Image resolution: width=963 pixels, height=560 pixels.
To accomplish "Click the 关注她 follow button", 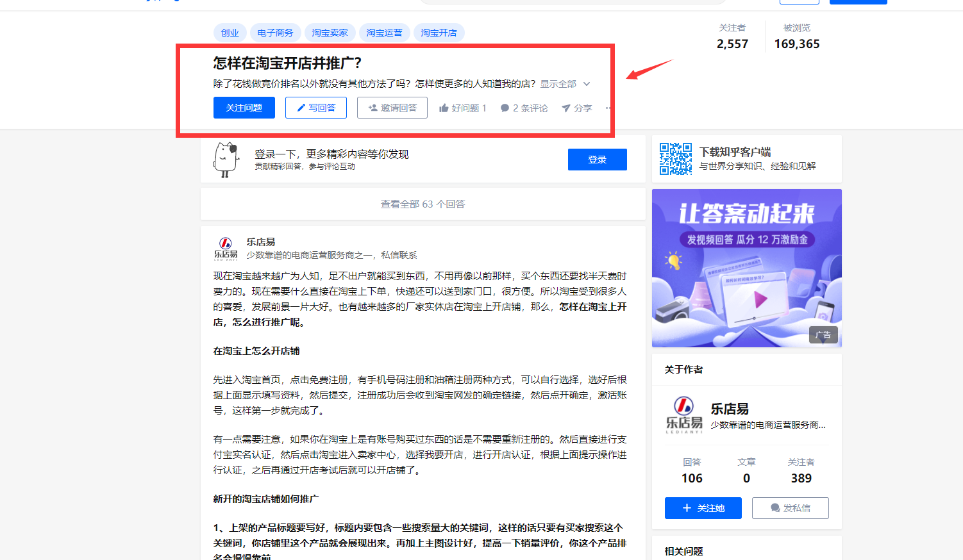I will point(703,508).
